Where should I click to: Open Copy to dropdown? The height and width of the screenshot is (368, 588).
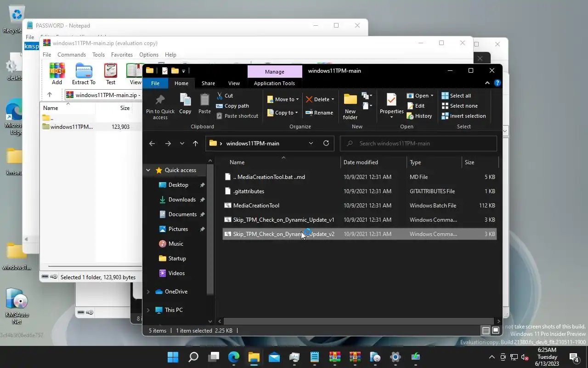click(283, 113)
